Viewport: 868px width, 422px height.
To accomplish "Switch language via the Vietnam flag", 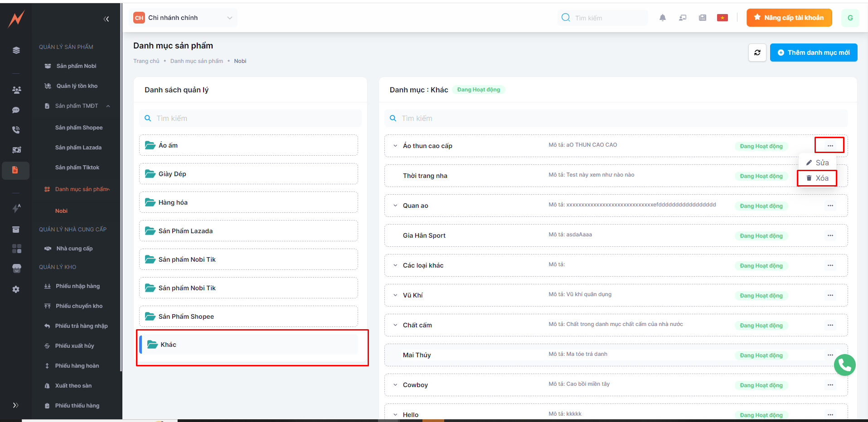I will tap(723, 18).
